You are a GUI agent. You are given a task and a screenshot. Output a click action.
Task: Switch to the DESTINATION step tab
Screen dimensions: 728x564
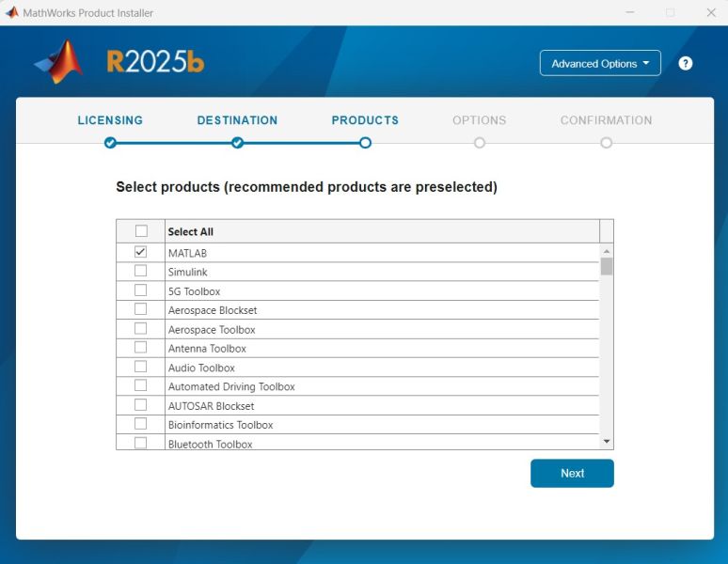(x=237, y=120)
